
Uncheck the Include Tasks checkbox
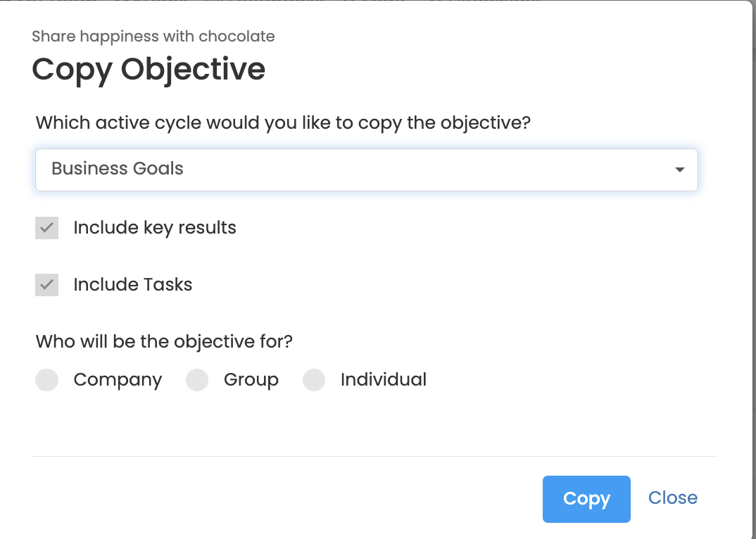click(47, 285)
